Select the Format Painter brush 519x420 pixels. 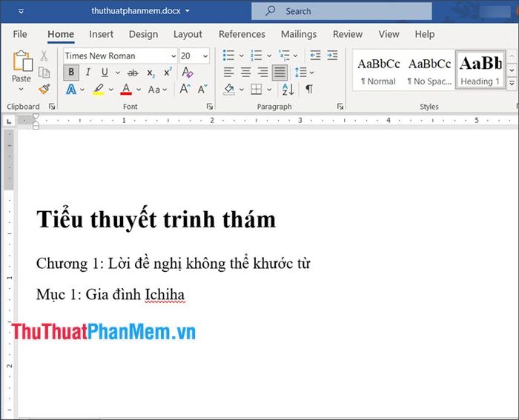tap(44, 89)
